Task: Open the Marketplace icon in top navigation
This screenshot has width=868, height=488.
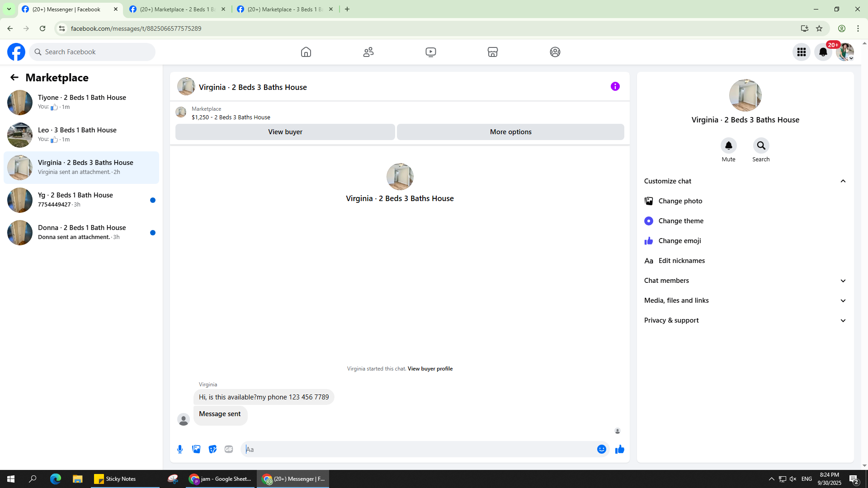Action: [492, 52]
